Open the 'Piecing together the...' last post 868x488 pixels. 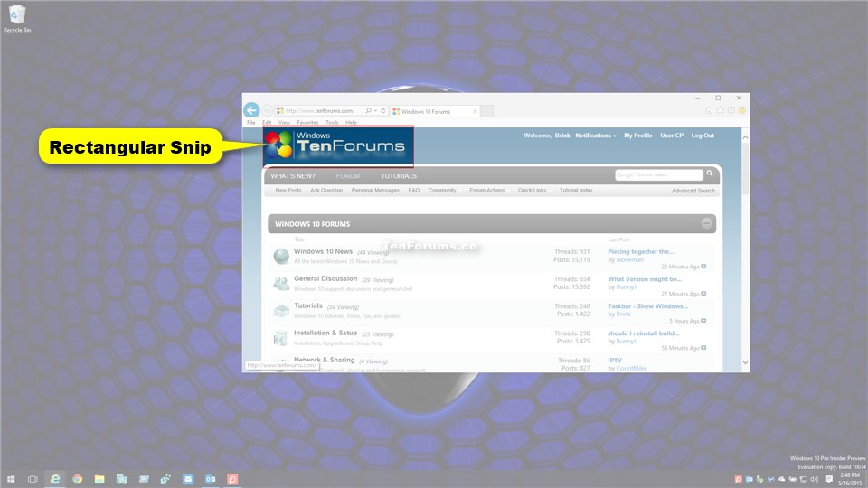(640, 252)
